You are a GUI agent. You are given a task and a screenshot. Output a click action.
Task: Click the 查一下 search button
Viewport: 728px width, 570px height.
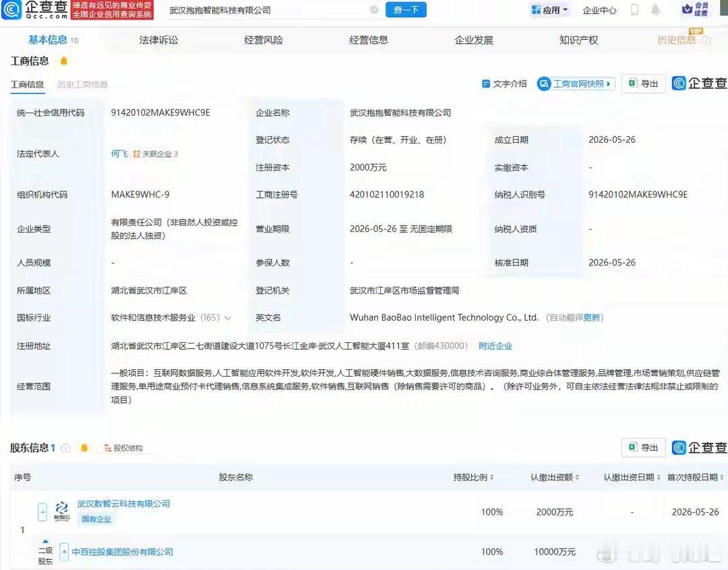pyautogui.click(x=406, y=9)
